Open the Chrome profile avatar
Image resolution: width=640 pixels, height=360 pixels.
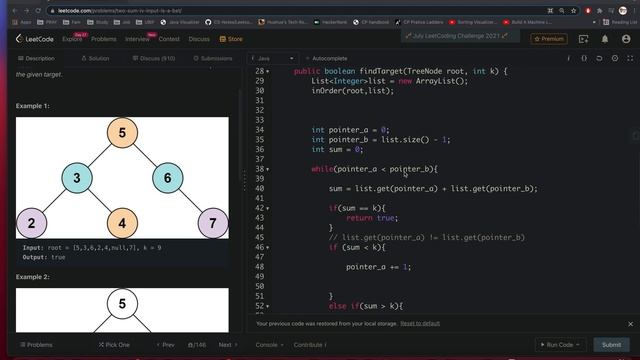(622, 11)
